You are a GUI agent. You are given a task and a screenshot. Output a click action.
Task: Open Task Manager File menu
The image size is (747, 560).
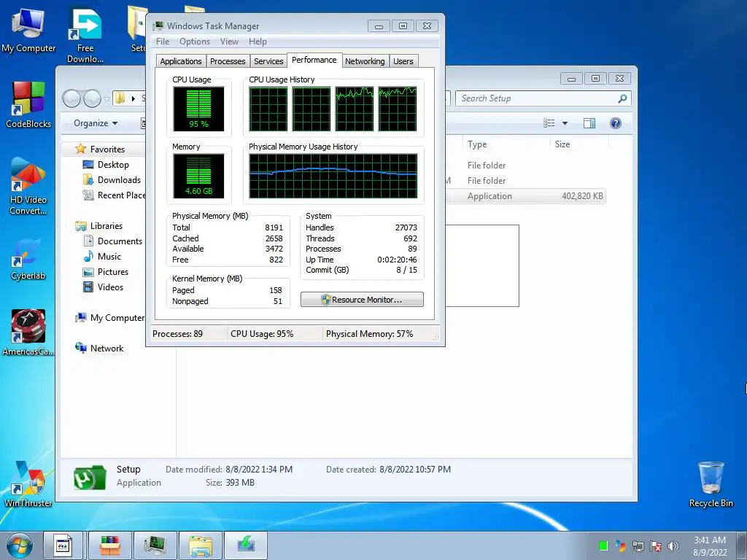[x=163, y=42]
